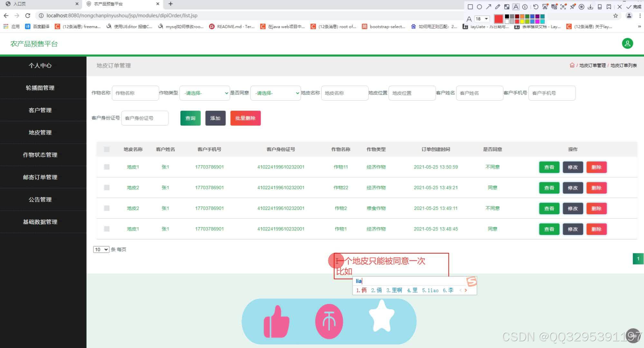Open 基础数据管理 in sidebar
Image resolution: width=644 pixels, height=348 pixels.
[x=40, y=222]
